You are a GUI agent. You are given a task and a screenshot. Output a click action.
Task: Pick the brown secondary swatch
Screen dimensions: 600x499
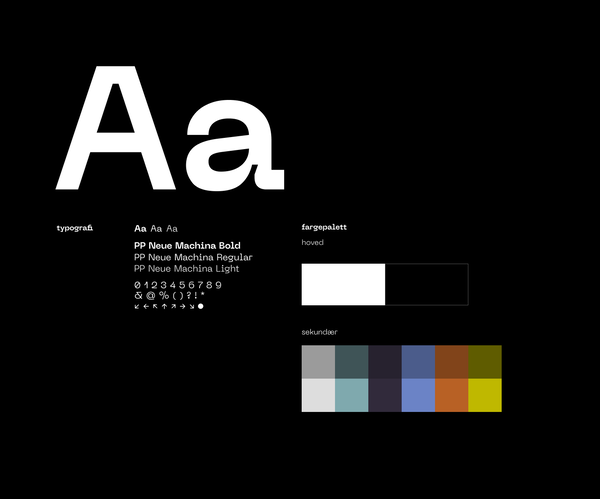tap(452, 362)
